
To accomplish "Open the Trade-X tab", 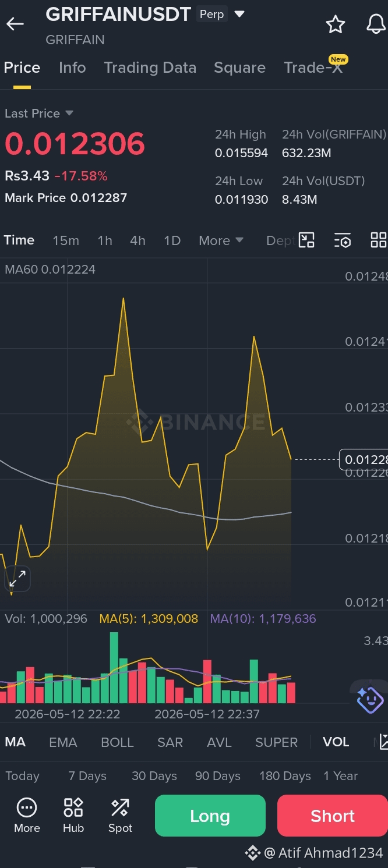I will click(313, 68).
